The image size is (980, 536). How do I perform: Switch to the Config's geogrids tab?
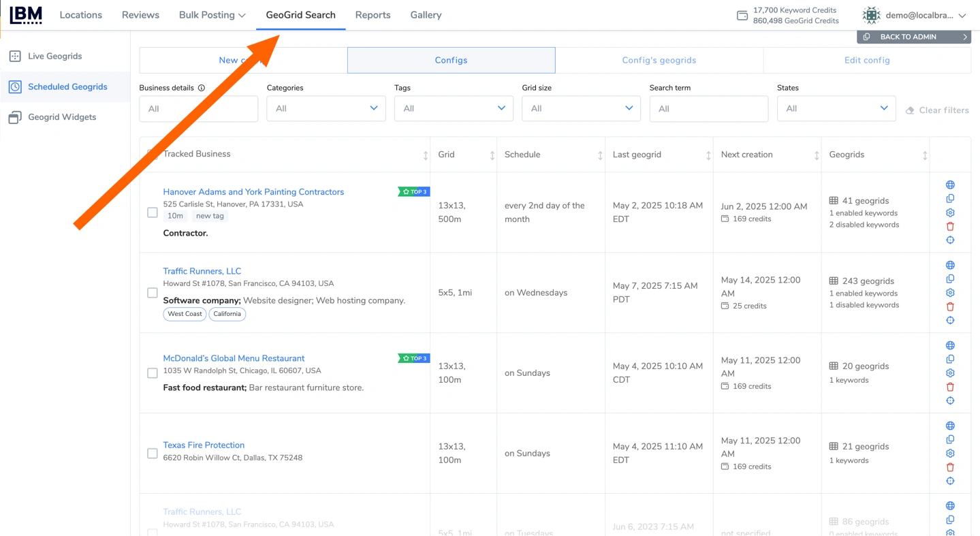[659, 61]
